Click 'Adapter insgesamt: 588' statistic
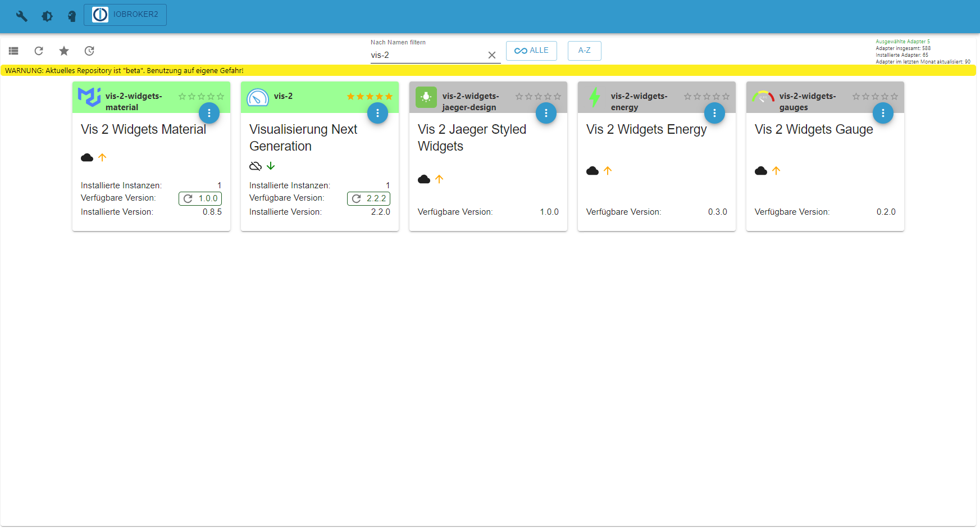 (903, 48)
